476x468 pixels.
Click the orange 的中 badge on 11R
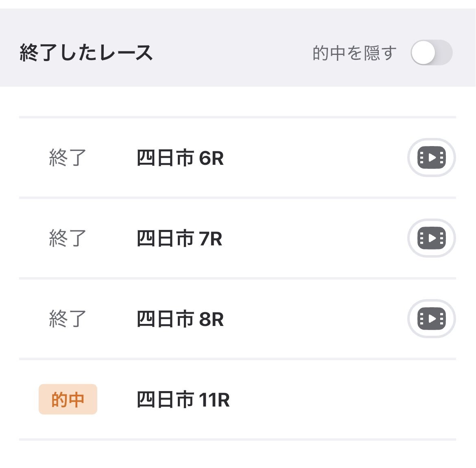coord(68,400)
